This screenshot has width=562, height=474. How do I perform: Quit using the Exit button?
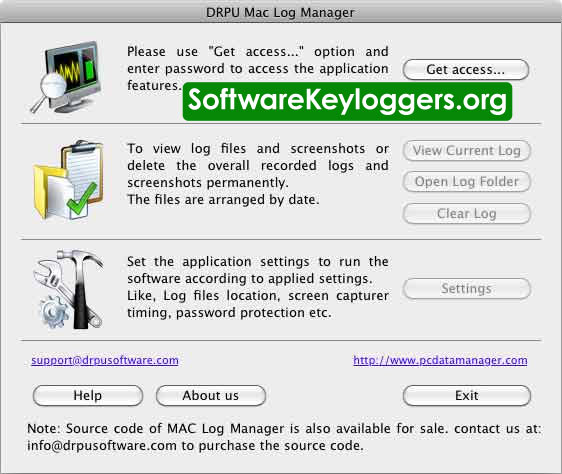click(x=466, y=395)
